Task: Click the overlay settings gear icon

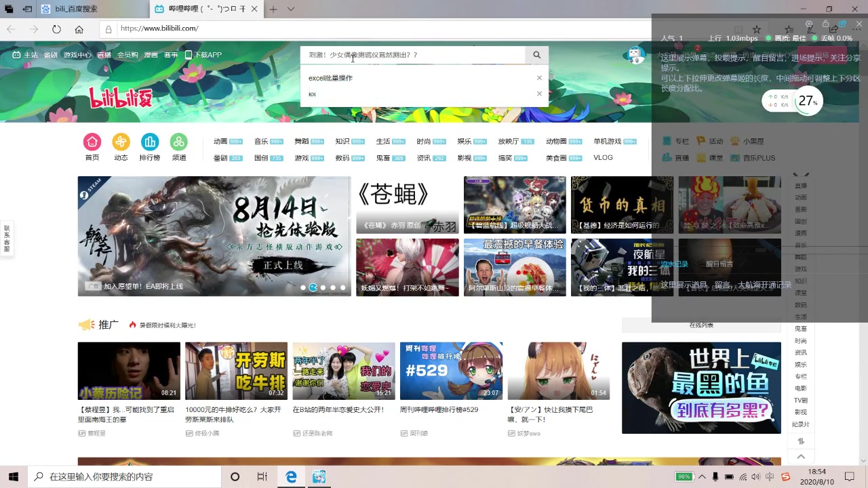Action: [808, 24]
